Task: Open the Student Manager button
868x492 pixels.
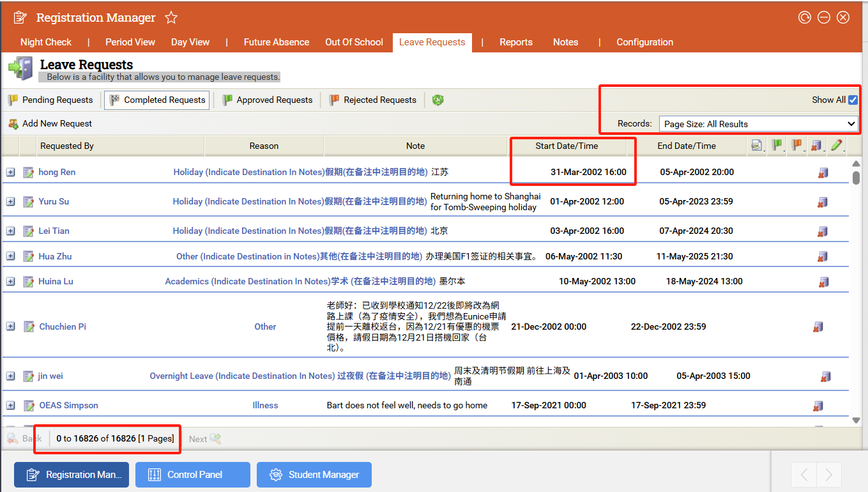Action: coord(314,475)
